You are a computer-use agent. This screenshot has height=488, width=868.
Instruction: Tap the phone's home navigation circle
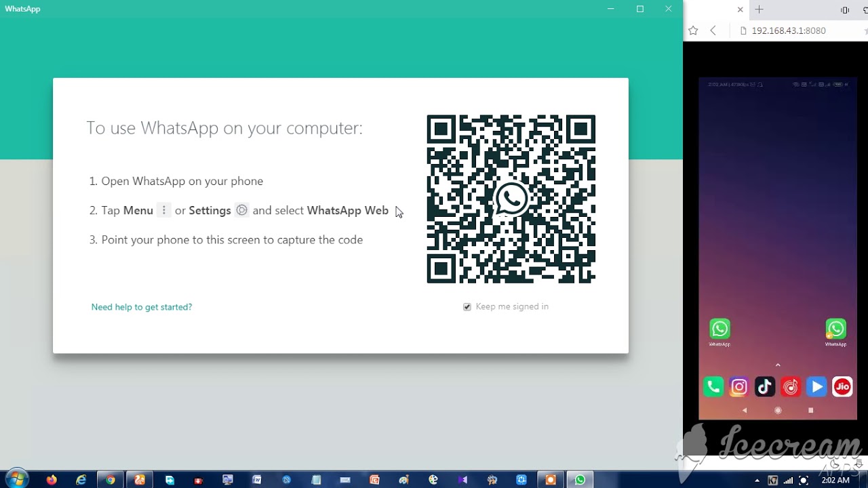tap(778, 410)
